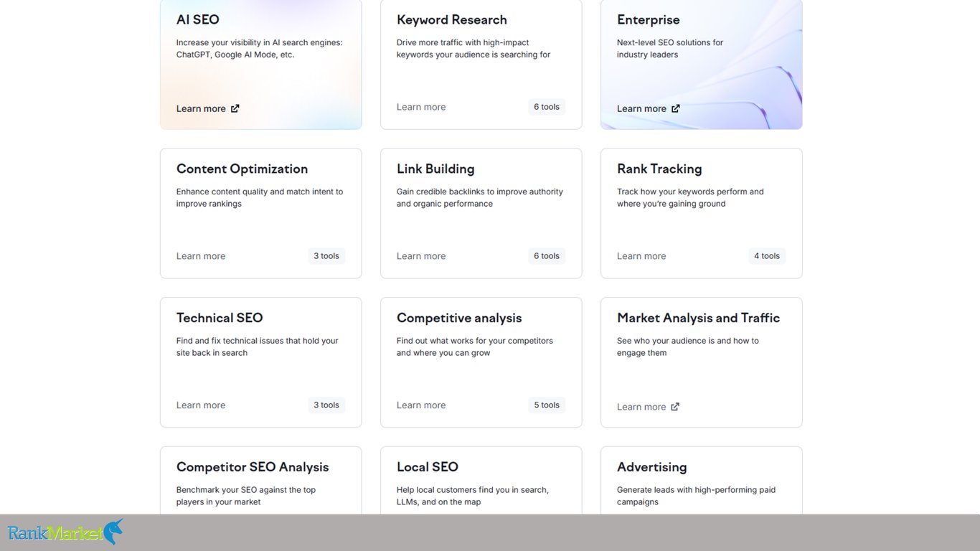The width and height of the screenshot is (980, 551).
Task: Open Learn more in Content Optimization card
Action: pos(201,256)
